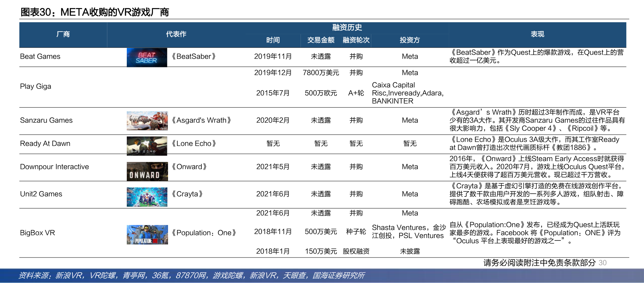This screenshot has height=283, width=644.
Task: Click the A+轮 funding round cell
Action: pyautogui.click(x=356, y=93)
